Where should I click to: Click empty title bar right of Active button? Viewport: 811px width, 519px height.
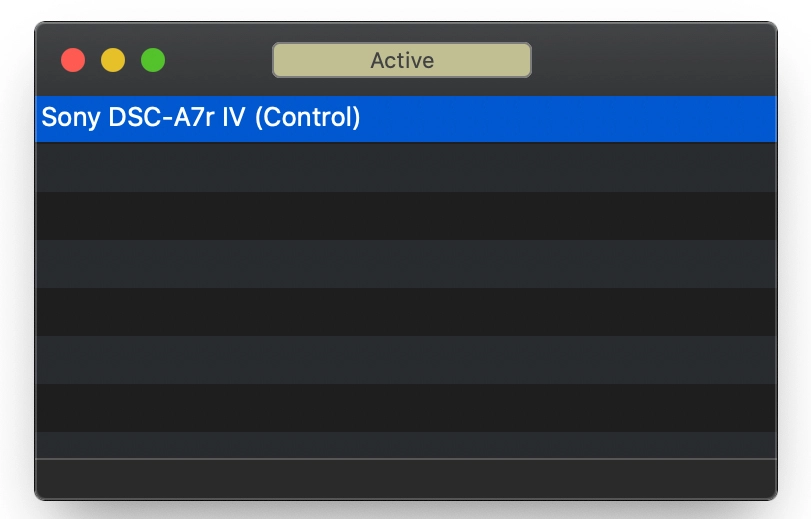pyautogui.click(x=654, y=60)
